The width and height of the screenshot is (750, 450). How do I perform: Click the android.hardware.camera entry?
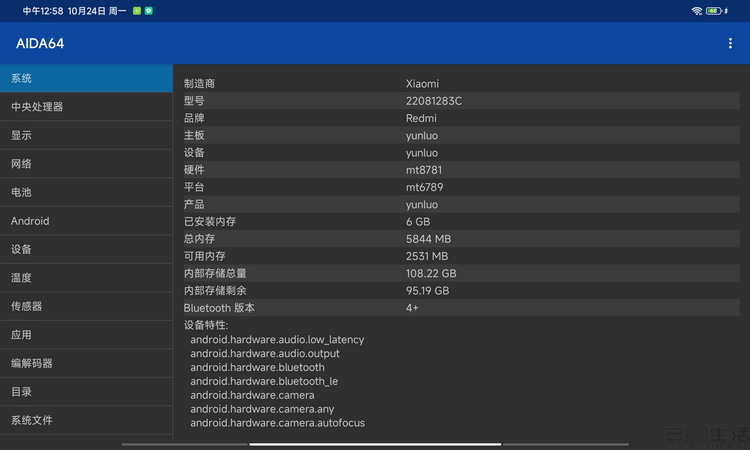(253, 395)
